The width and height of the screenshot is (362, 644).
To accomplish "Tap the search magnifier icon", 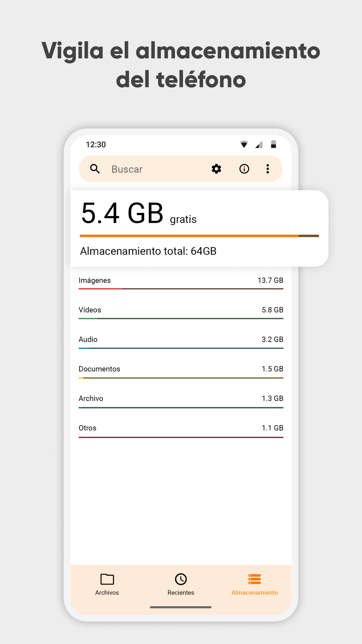I will pyautogui.click(x=95, y=169).
